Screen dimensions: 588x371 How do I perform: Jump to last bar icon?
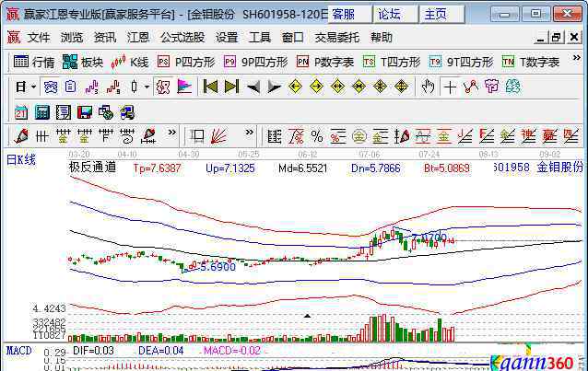[231, 87]
